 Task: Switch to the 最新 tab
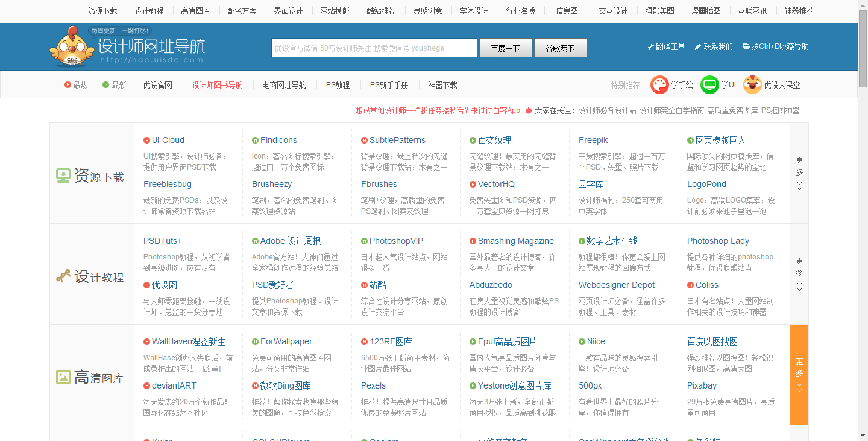(118, 84)
